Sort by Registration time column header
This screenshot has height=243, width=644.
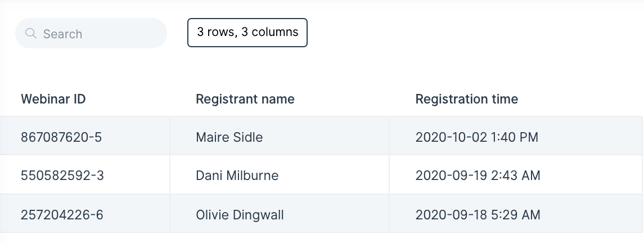coord(467,99)
